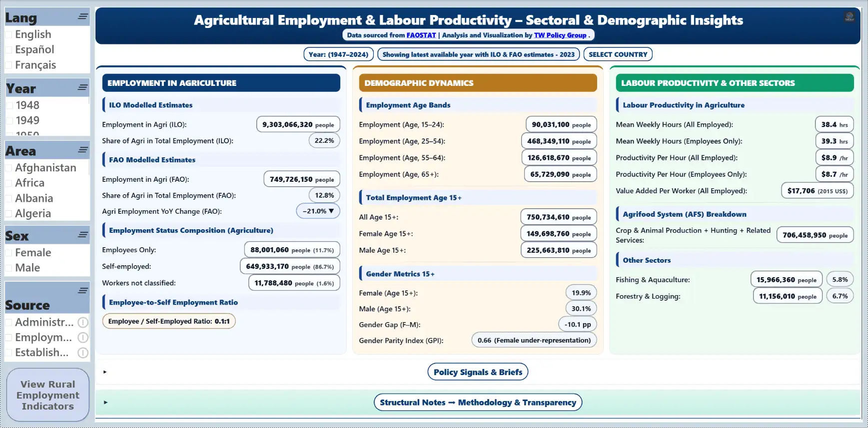868x428 pixels.
Task: Open the Lang slicer menu icon
Action: pyautogui.click(x=82, y=16)
